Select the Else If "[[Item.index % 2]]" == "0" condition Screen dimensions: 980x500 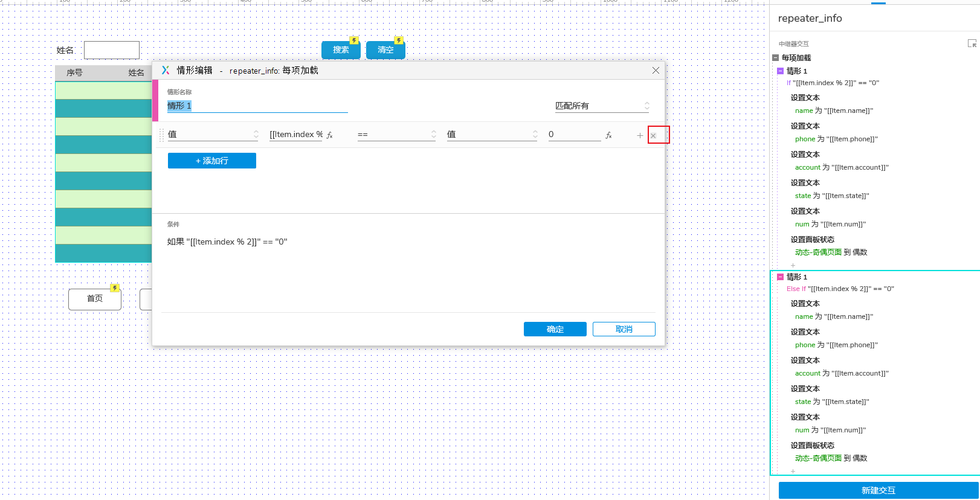click(840, 289)
